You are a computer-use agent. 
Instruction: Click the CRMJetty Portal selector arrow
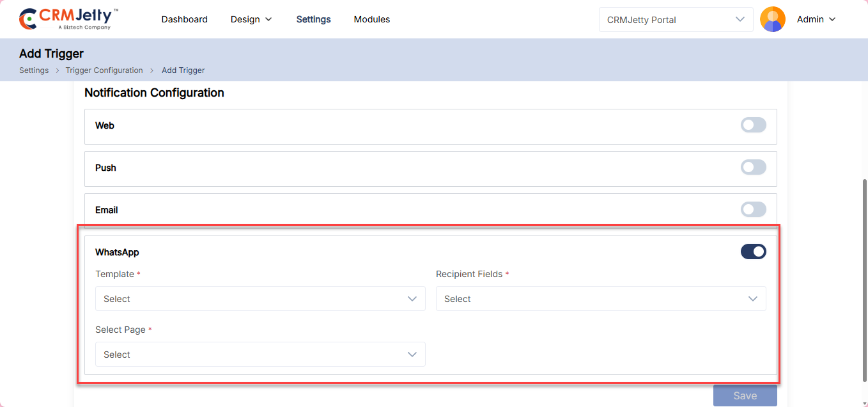740,19
